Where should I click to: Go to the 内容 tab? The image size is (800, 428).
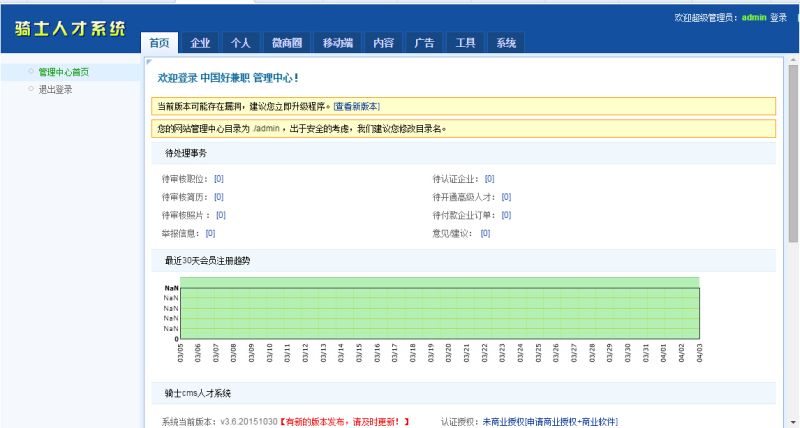tap(383, 43)
